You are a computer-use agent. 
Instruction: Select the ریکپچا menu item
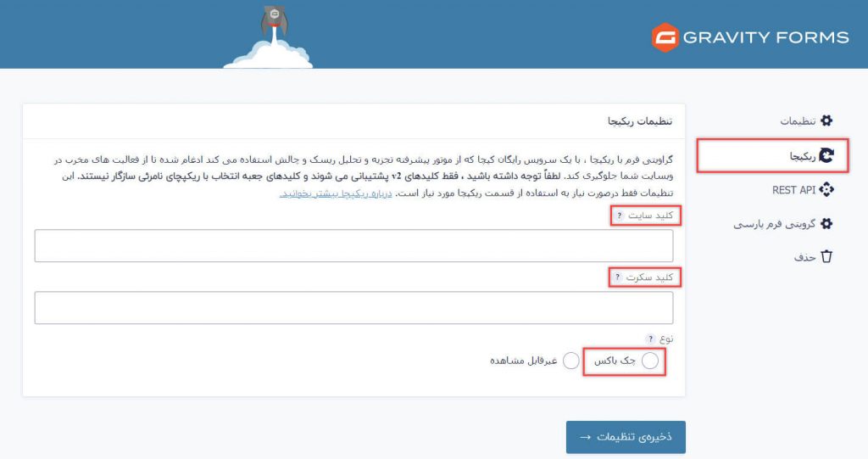tap(772, 156)
